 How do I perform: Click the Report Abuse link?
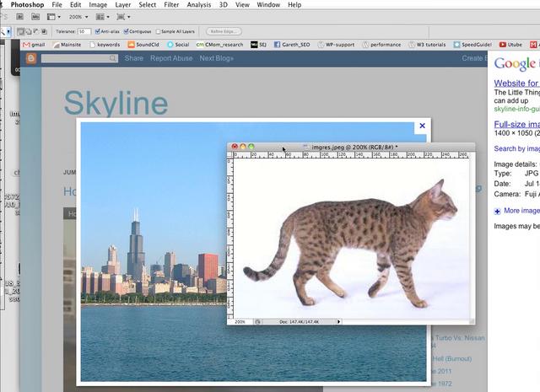coord(171,58)
